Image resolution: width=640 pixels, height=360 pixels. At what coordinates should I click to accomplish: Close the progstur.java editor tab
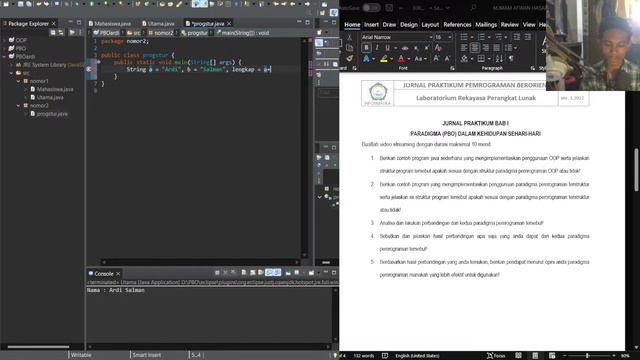(x=229, y=24)
